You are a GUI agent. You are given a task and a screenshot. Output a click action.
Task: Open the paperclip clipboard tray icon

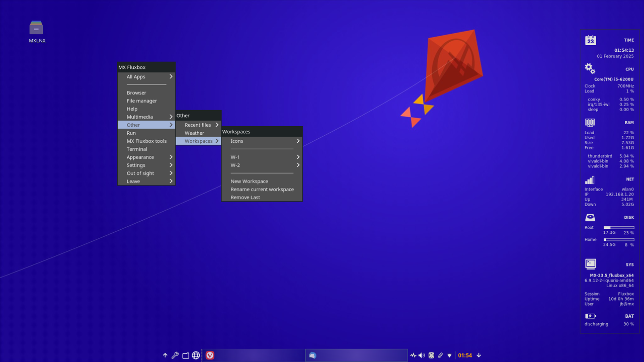[x=440, y=355]
